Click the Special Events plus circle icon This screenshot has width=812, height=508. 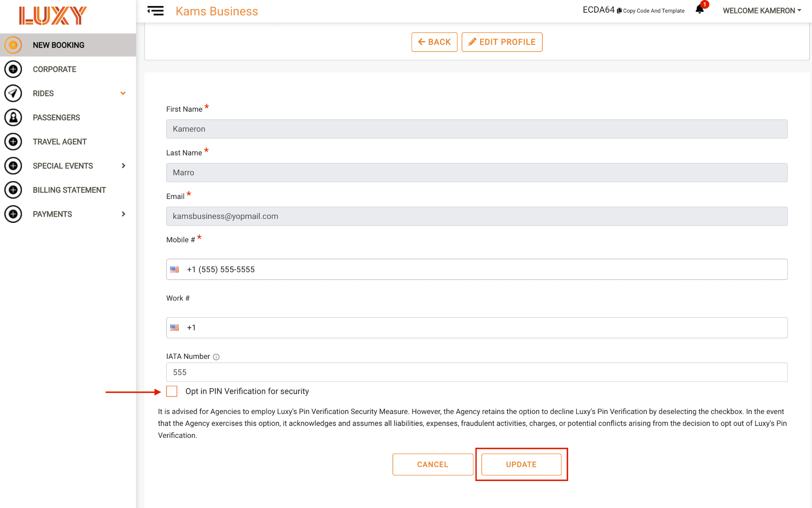13,166
